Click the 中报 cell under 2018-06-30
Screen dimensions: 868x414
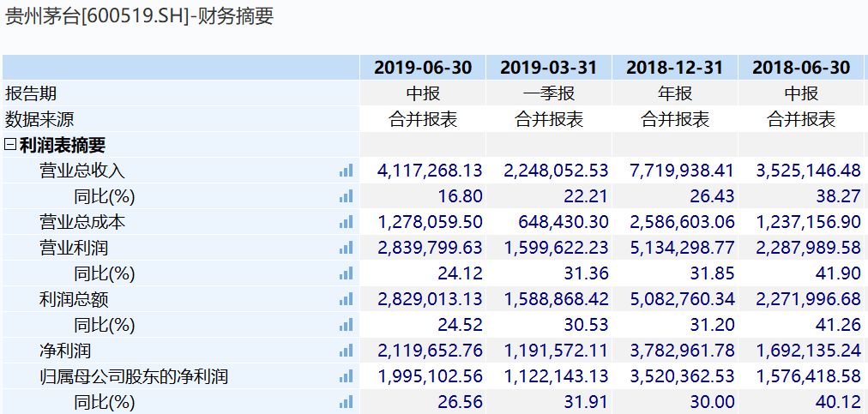click(x=800, y=93)
